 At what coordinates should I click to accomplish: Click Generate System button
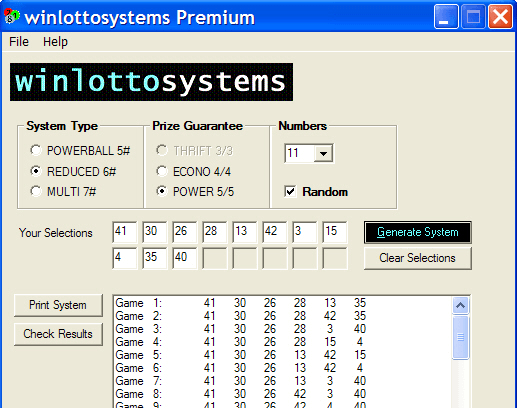pos(418,232)
